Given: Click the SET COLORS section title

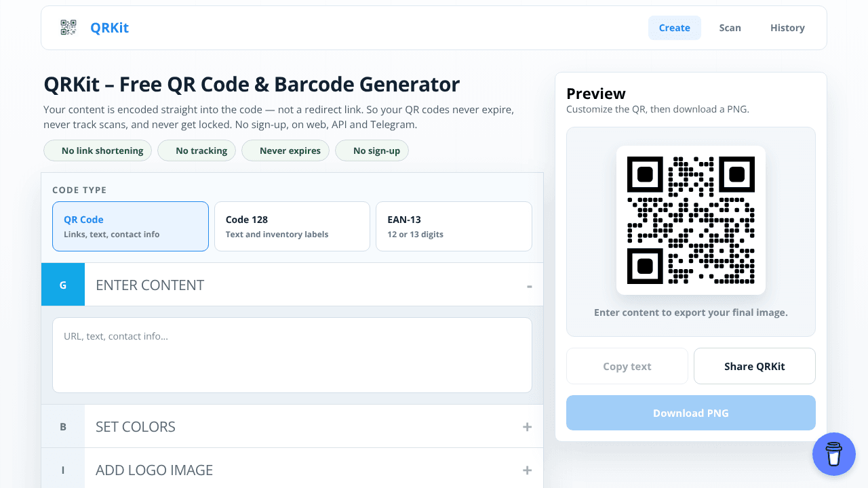Looking at the screenshot, I should tap(136, 427).
